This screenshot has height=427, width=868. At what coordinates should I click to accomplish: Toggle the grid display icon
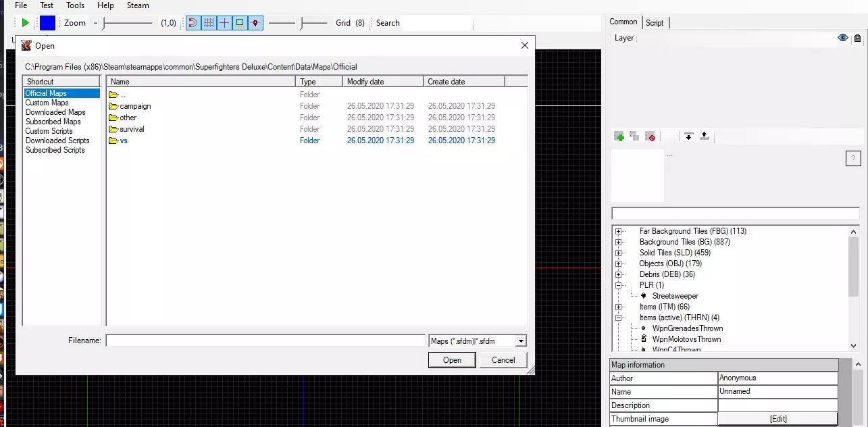click(x=209, y=23)
